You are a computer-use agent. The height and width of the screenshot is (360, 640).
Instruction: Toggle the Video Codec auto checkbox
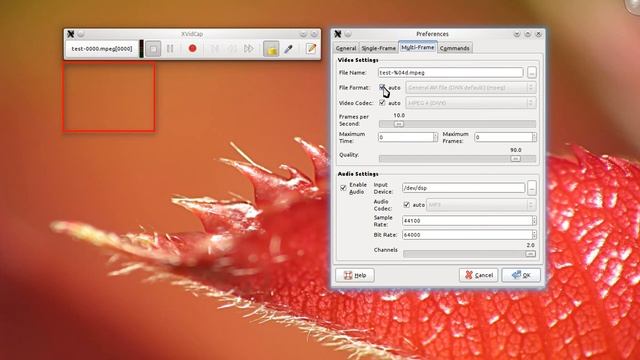coord(382,103)
